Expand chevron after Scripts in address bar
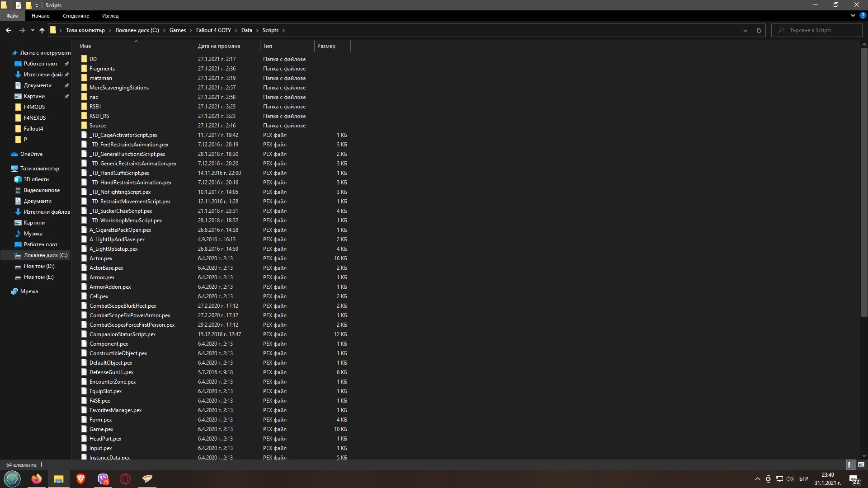 click(x=283, y=30)
